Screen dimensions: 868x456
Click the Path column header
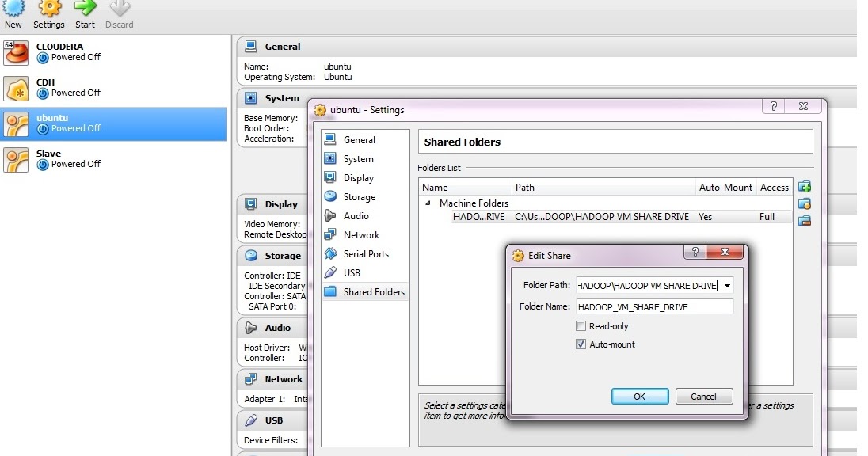pyautogui.click(x=603, y=187)
